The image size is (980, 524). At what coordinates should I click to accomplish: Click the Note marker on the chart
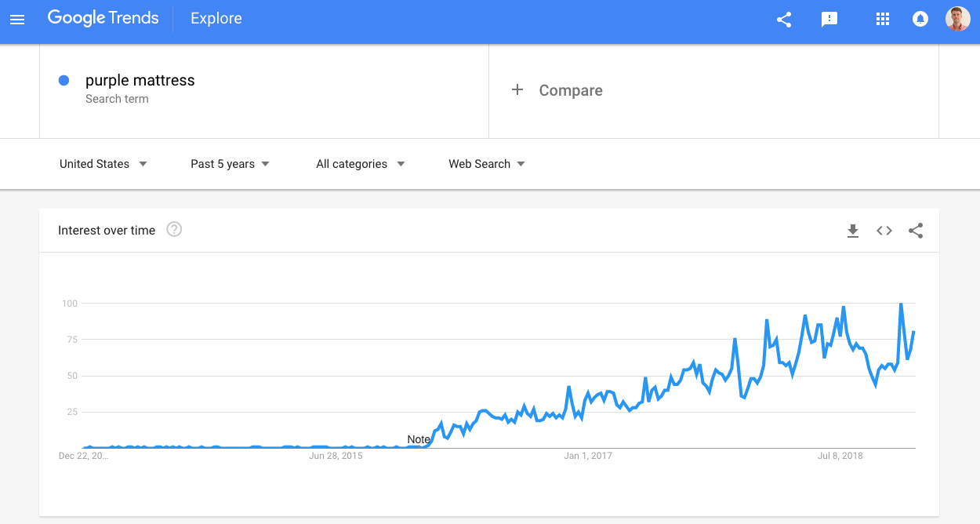click(x=419, y=439)
